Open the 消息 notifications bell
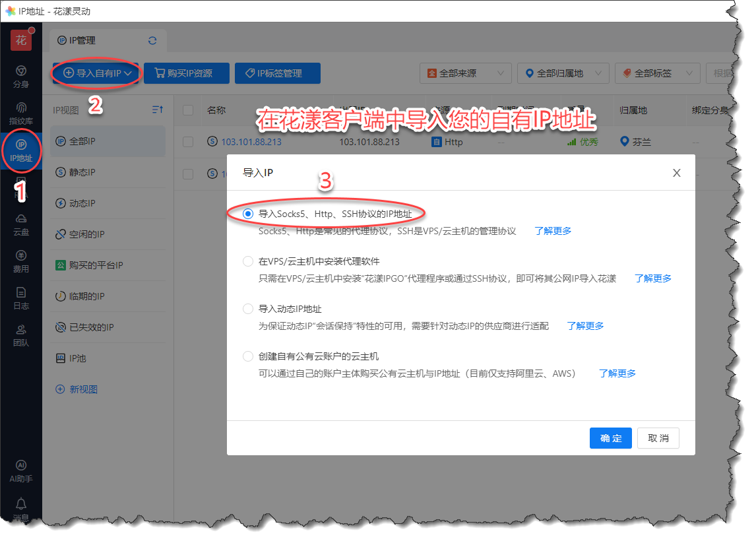The width and height of the screenshot is (756, 543). click(20, 509)
